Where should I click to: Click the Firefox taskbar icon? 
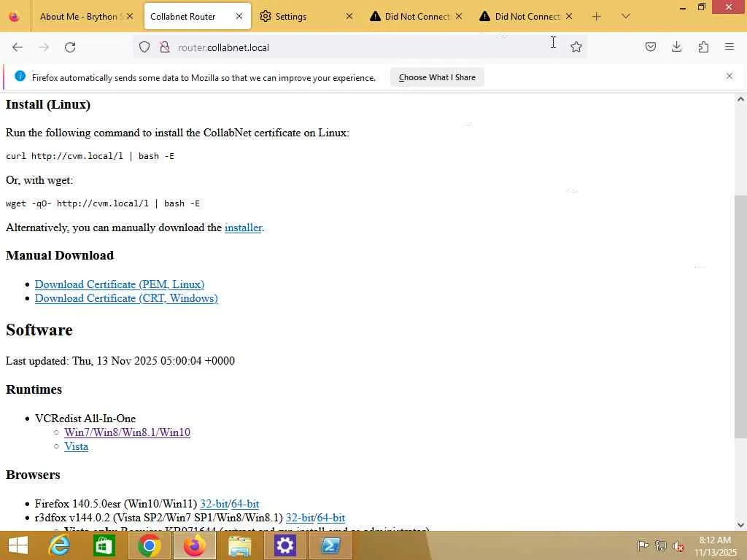(194, 545)
